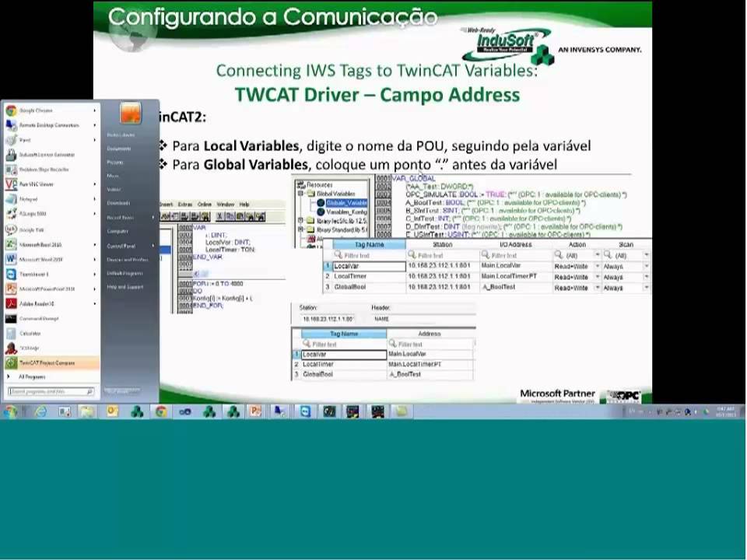
Task: Open the InduSoft Licence Generator entry
Action: (50, 155)
